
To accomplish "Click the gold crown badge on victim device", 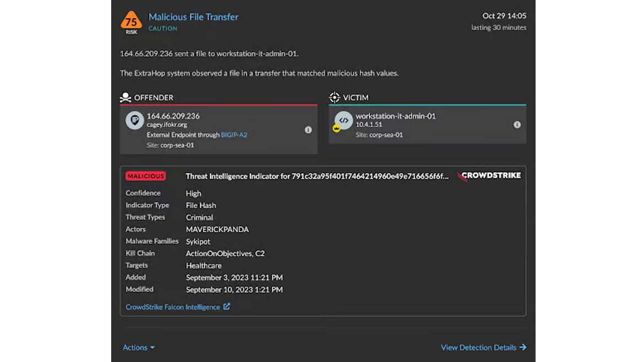I will coord(336,129).
